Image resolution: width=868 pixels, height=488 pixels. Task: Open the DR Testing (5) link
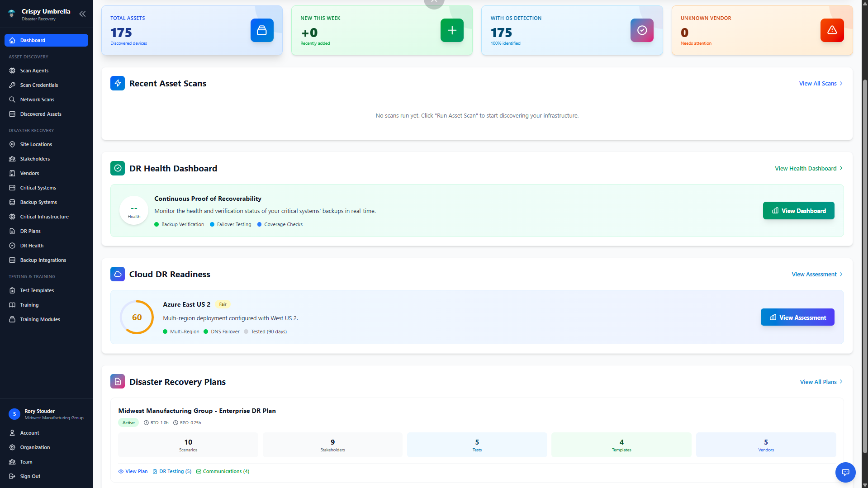(x=172, y=471)
